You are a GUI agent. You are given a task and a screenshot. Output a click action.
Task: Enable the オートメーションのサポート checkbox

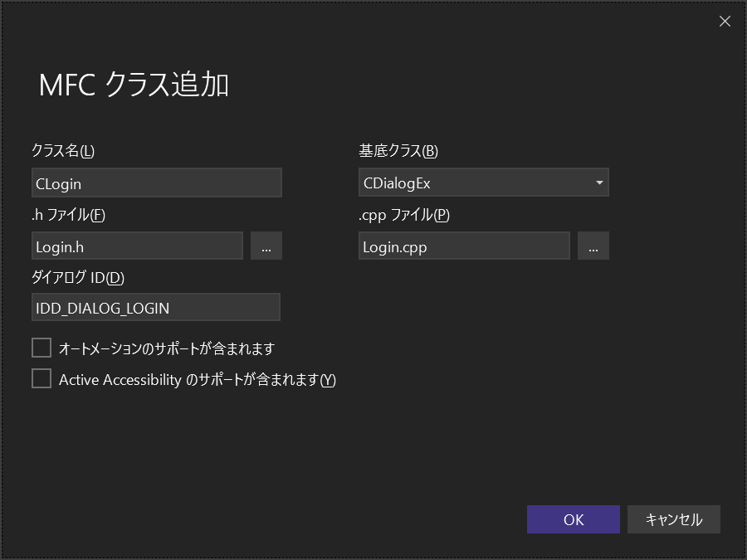point(41,348)
